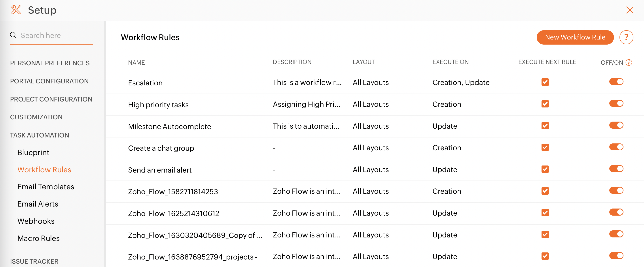
Task: Uncheck Execute Next Rule for Zoho_Flow_1582711814253
Action: 545,191
